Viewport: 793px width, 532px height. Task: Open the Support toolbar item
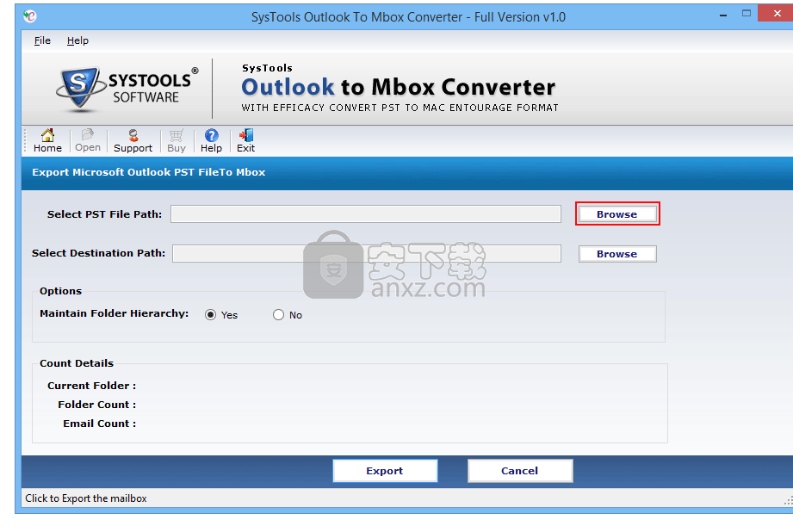[133, 140]
